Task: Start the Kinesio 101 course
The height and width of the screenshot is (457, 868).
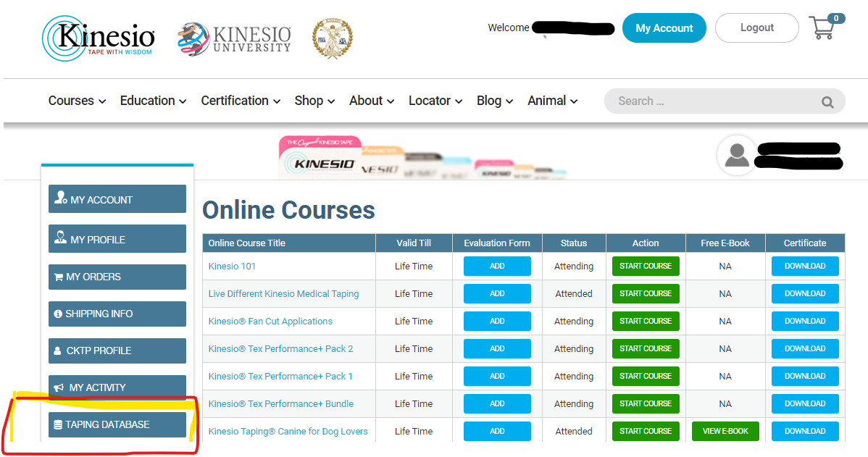Action: click(646, 266)
